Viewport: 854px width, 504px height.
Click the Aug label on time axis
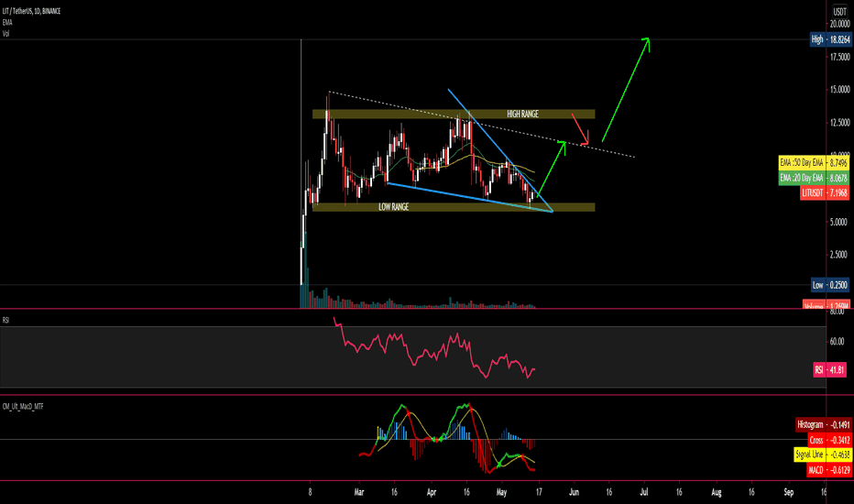pos(717,492)
